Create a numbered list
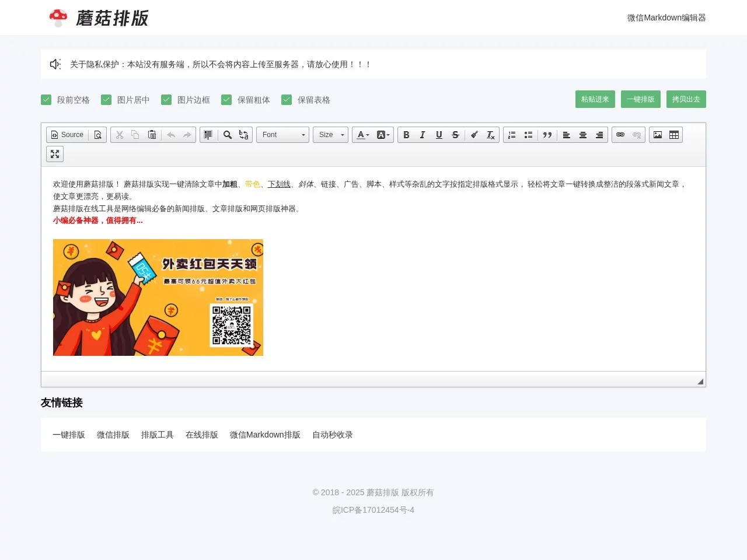 pos(511,135)
